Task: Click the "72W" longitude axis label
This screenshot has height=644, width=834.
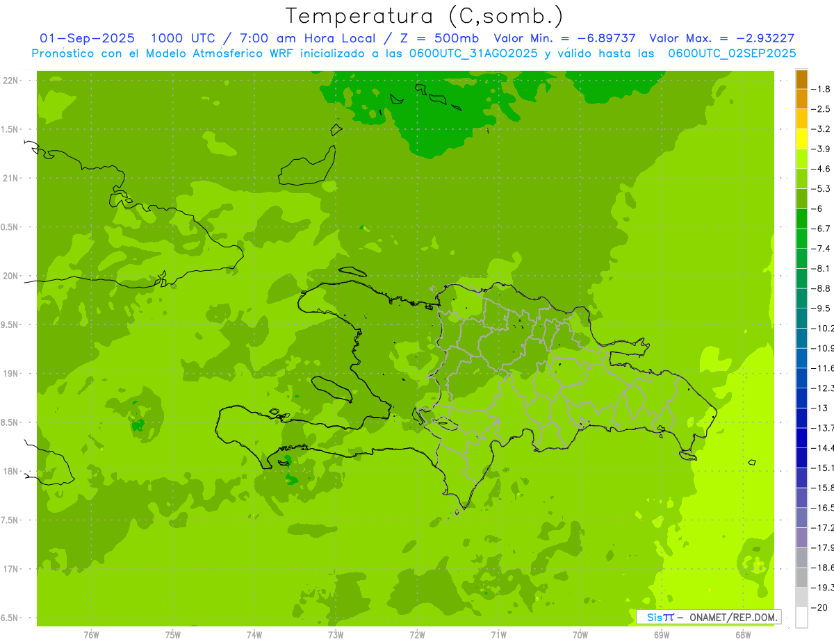Action: tap(417, 635)
